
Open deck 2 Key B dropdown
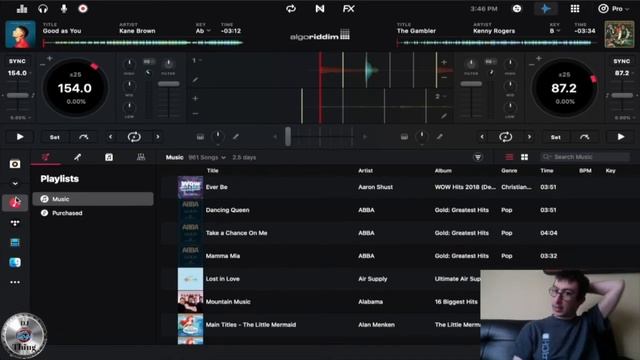555,31
